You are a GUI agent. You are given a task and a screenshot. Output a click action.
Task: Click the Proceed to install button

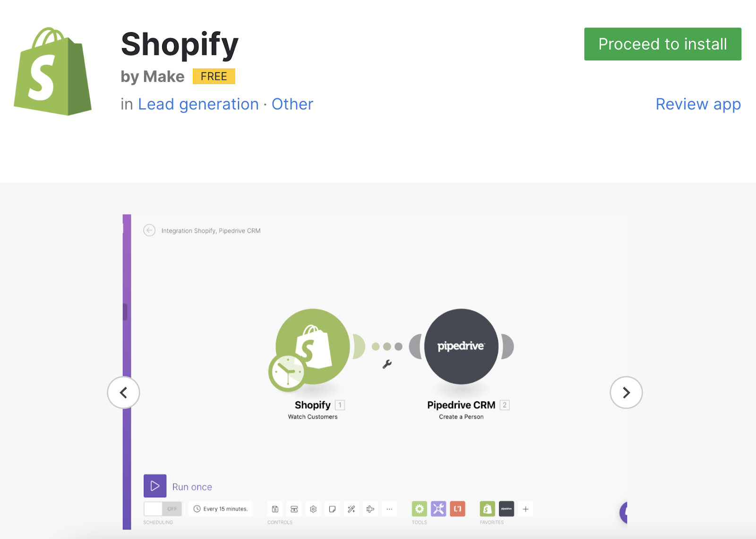pos(662,44)
